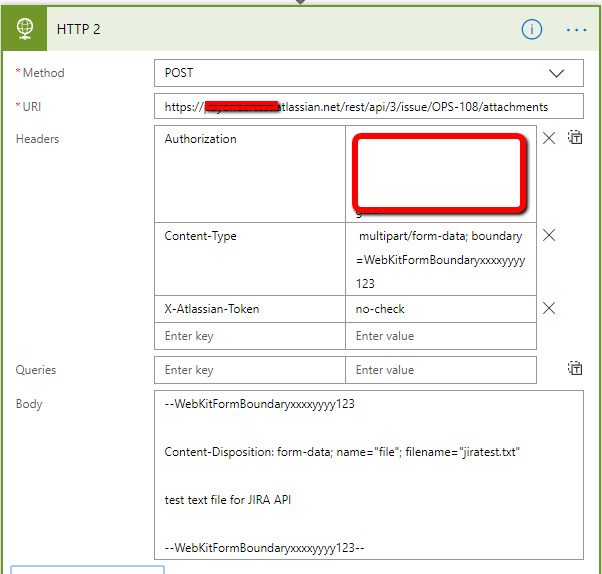Expand the Method dropdown showing POST
Screen dimensions: 602x574
[369, 73]
